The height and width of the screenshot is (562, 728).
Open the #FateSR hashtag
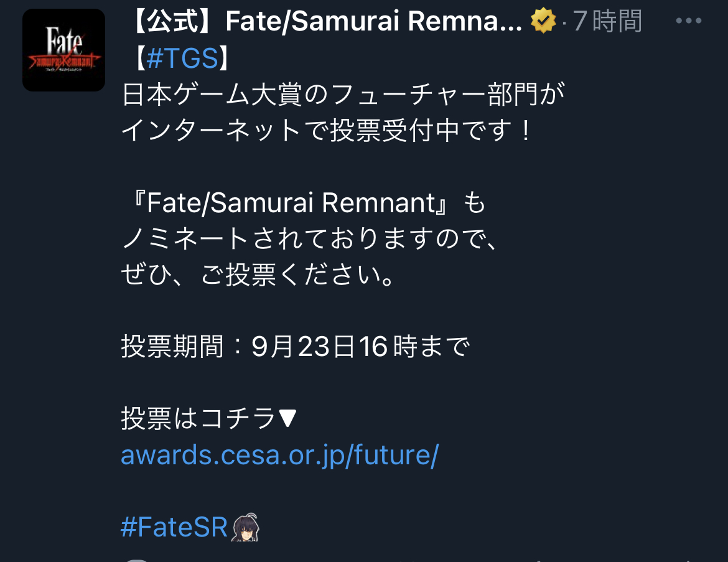(x=174, y=527)
